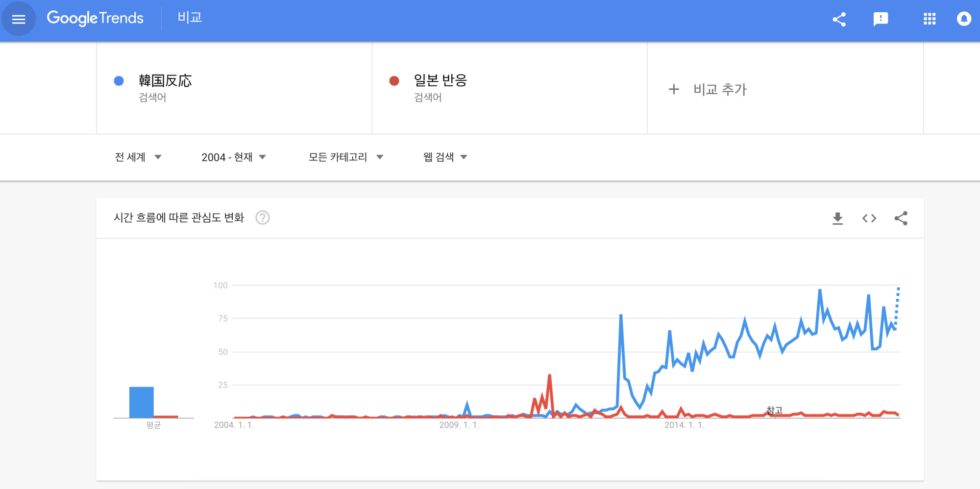Click the red dot beside 일본 반응
The height and width of the screenshot is (489, 980).
(x=394, y=81)
